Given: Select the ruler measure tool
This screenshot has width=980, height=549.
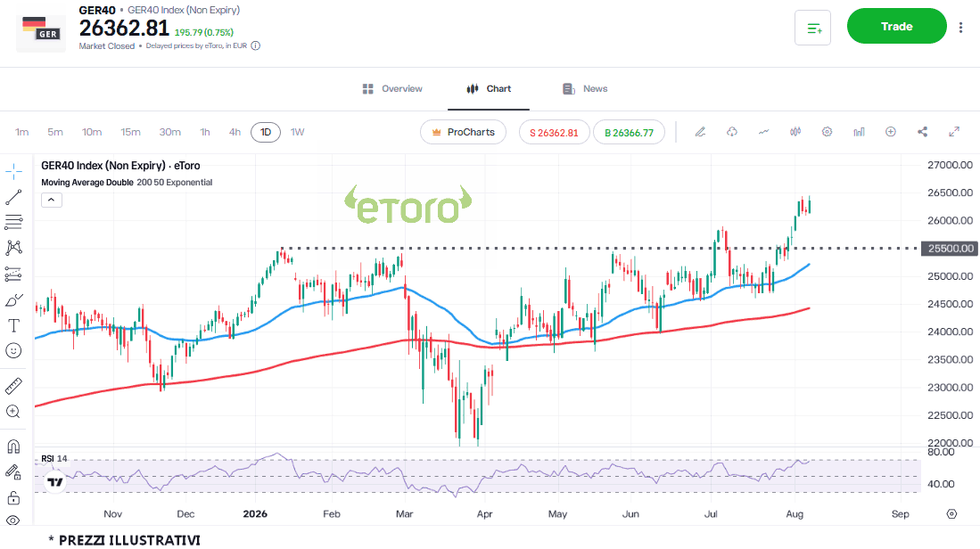Looking at the screenshot, I should (x=13, y=386).
